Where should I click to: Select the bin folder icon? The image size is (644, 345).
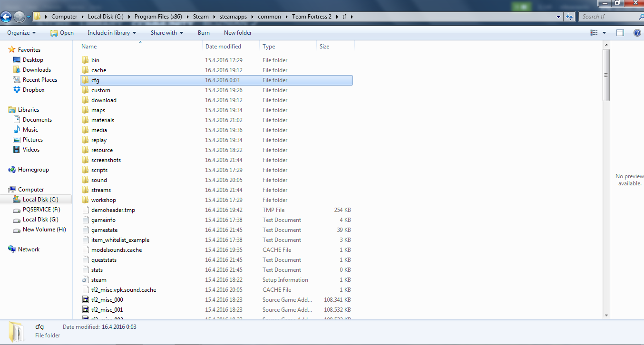click(x=85, y=60)
